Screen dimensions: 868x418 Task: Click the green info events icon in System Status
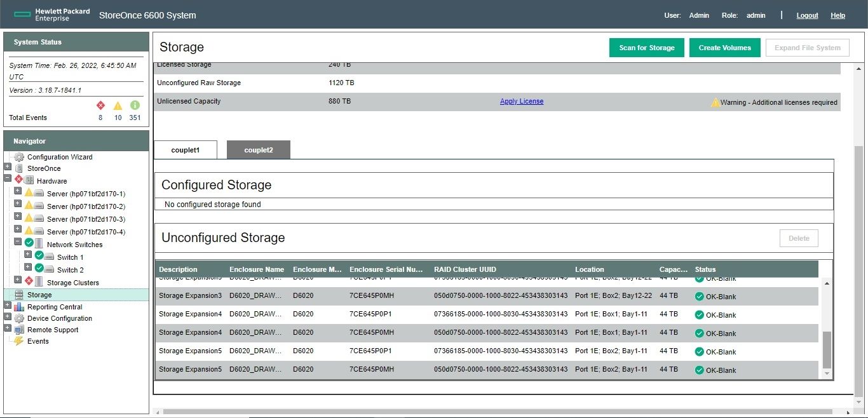point(135,105)
